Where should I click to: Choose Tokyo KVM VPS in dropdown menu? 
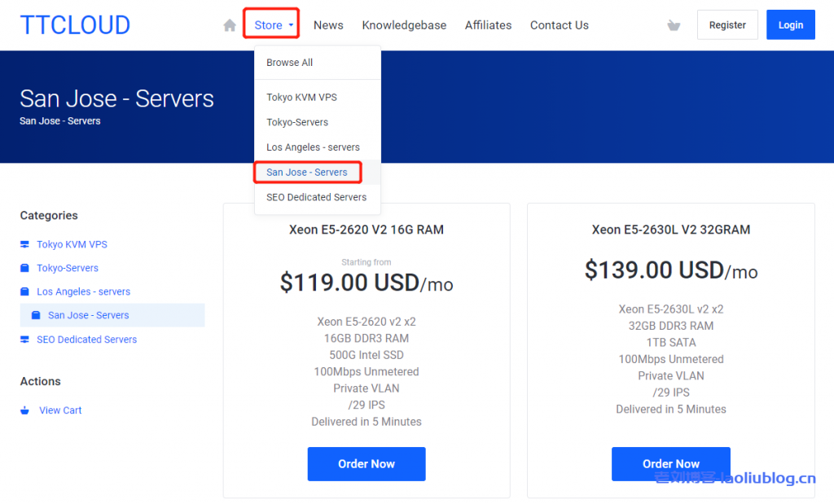301,98
